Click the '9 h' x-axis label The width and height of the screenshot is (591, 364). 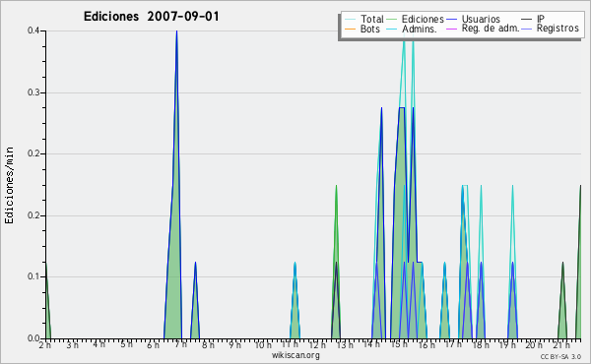(x=234, y=344)
